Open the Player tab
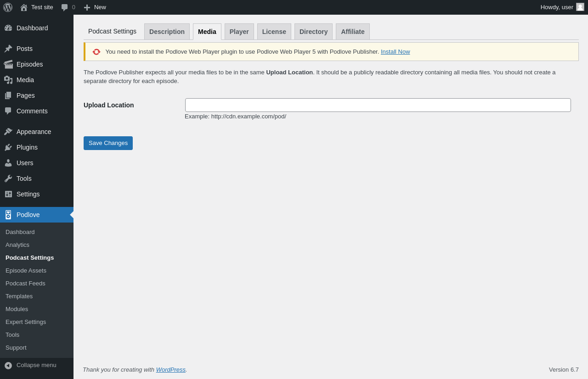 (x=239, y=32)
